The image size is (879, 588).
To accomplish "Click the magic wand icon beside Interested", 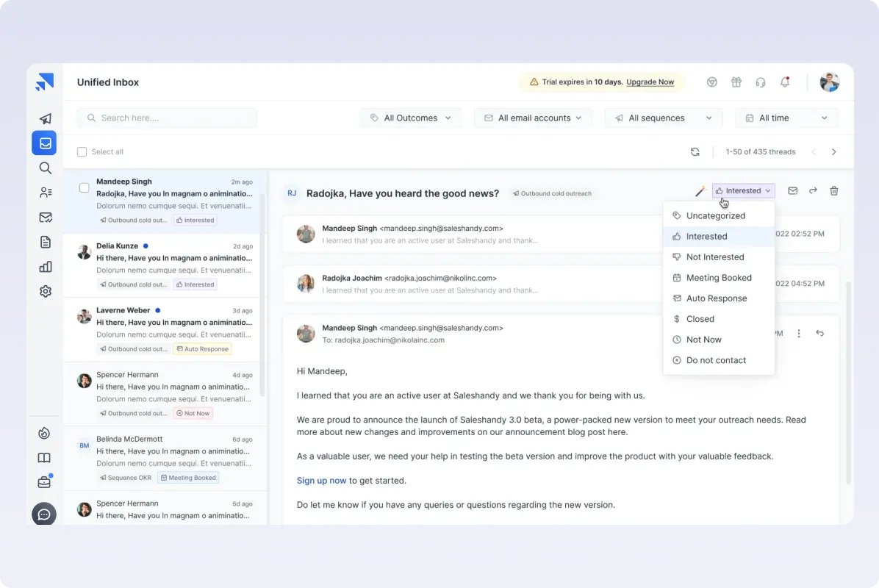I will [x=700, y=191].
